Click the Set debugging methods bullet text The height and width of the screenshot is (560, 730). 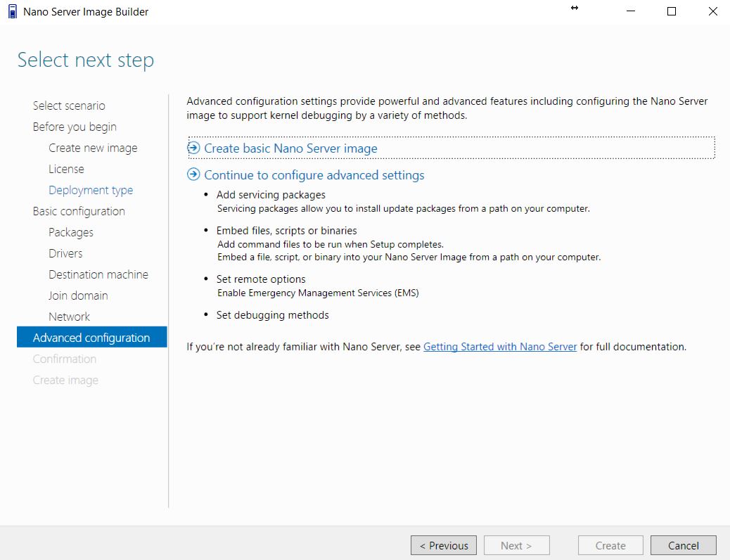click(x=273, y=315)
